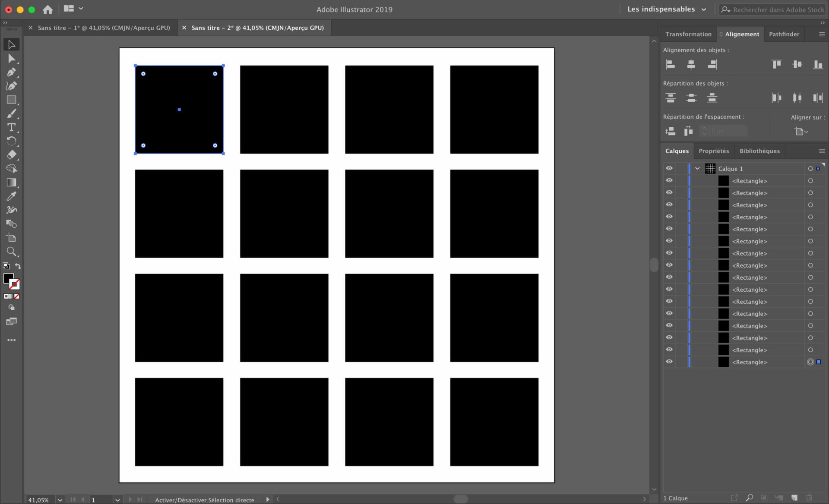Click horizontal align left icon
Viewport: 829px width, 504px height.
click(670, 65)
